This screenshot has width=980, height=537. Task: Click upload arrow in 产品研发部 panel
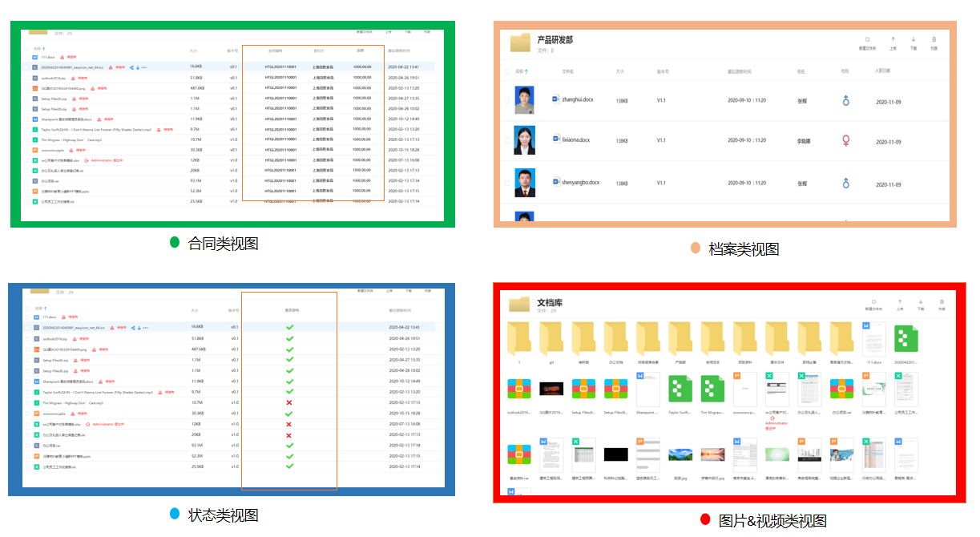(x=893, y=39)
